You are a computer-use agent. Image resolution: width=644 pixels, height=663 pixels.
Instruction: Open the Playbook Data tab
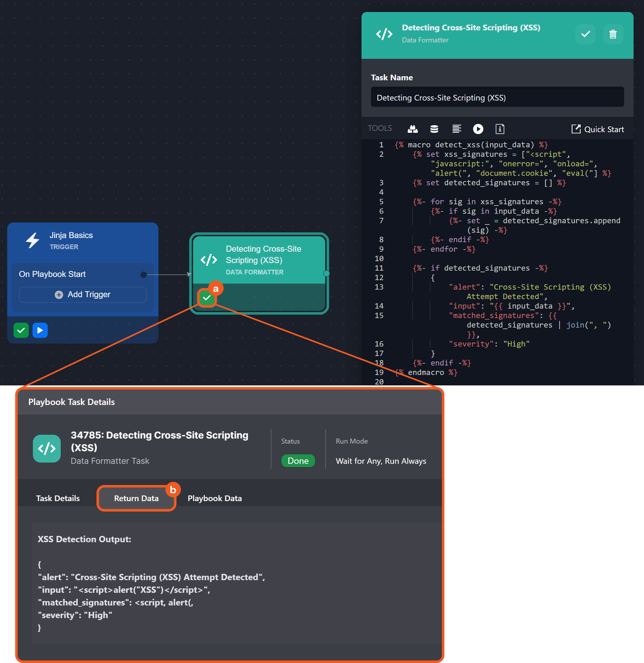(214, 498)
